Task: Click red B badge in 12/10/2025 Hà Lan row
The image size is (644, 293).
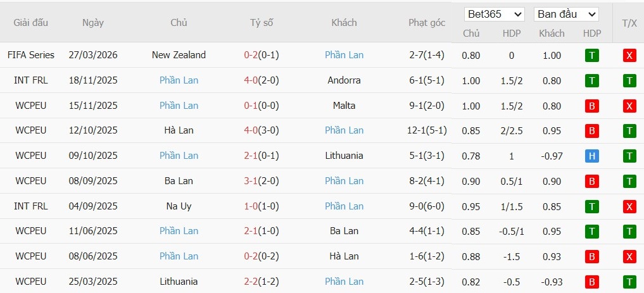Action: point(591,131)
